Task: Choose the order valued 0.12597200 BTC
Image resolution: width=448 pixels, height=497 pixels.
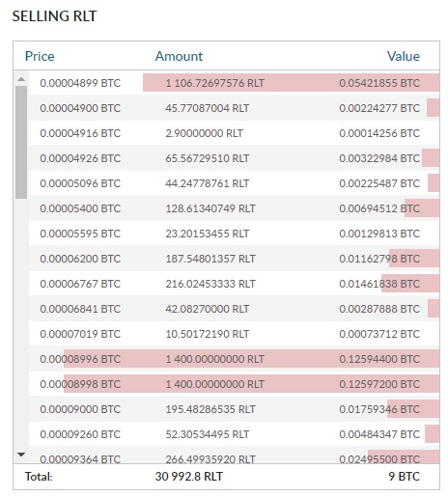Action: pos(235,384)
